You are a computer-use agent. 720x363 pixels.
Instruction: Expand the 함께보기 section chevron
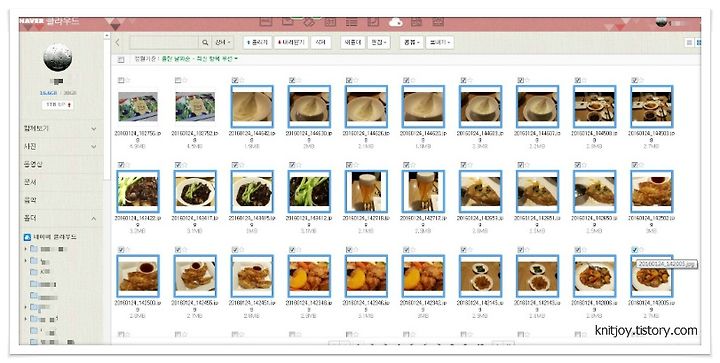click(94, 129)
